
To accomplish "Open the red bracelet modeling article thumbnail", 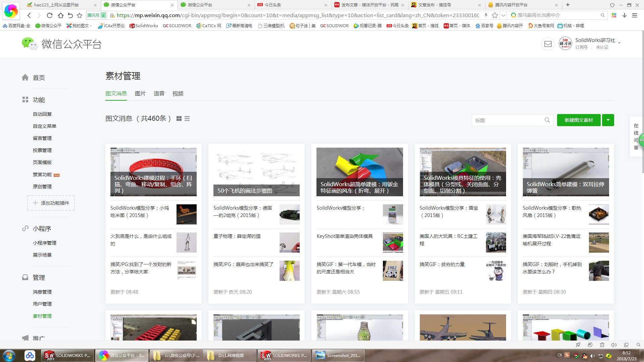I will click(153, 172).
